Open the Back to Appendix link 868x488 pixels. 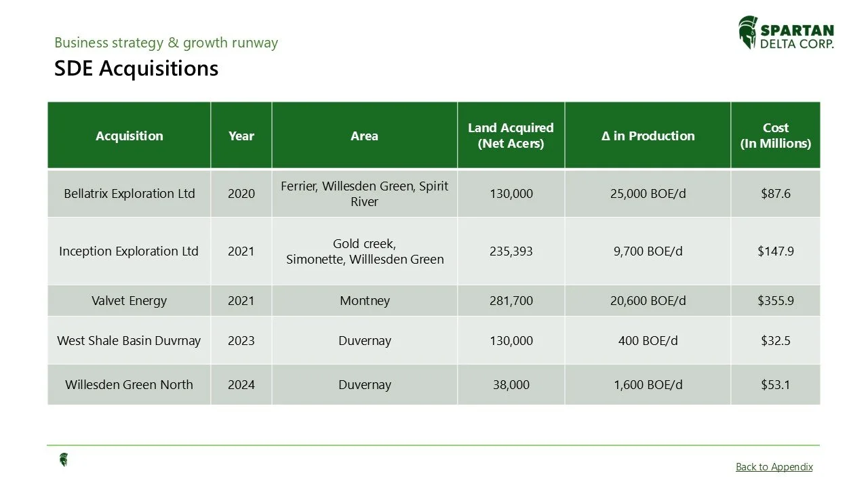click(774, 466)
